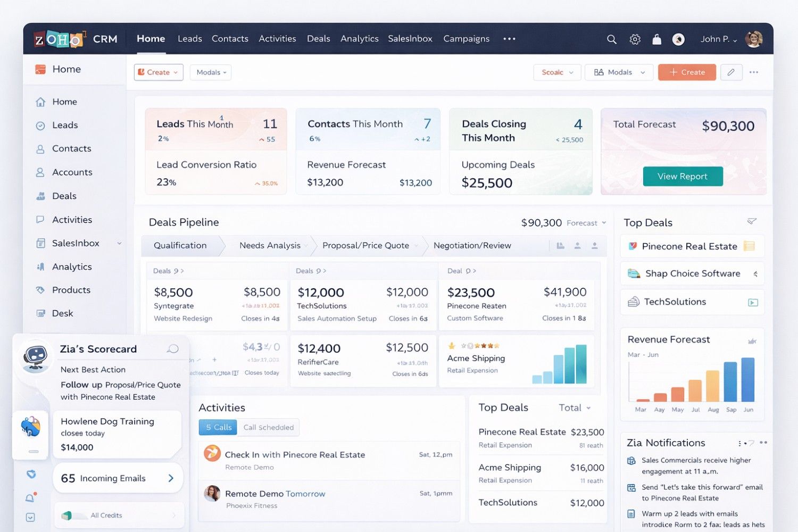Open the search magnifier in the top bar

(611, 39)
